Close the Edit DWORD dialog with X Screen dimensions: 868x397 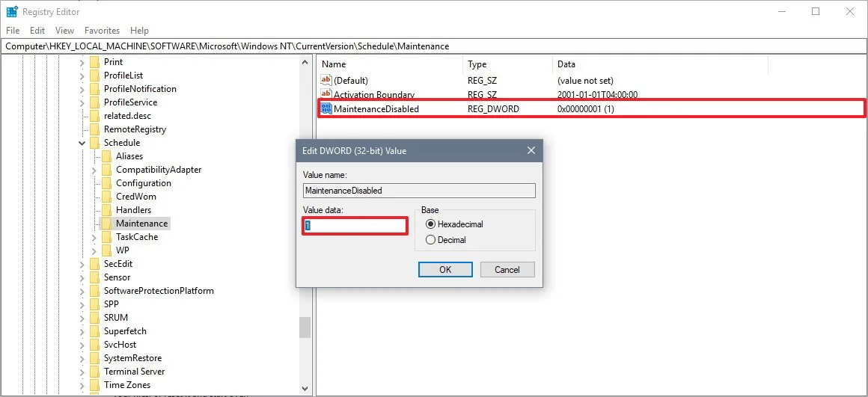pos(531,150)
